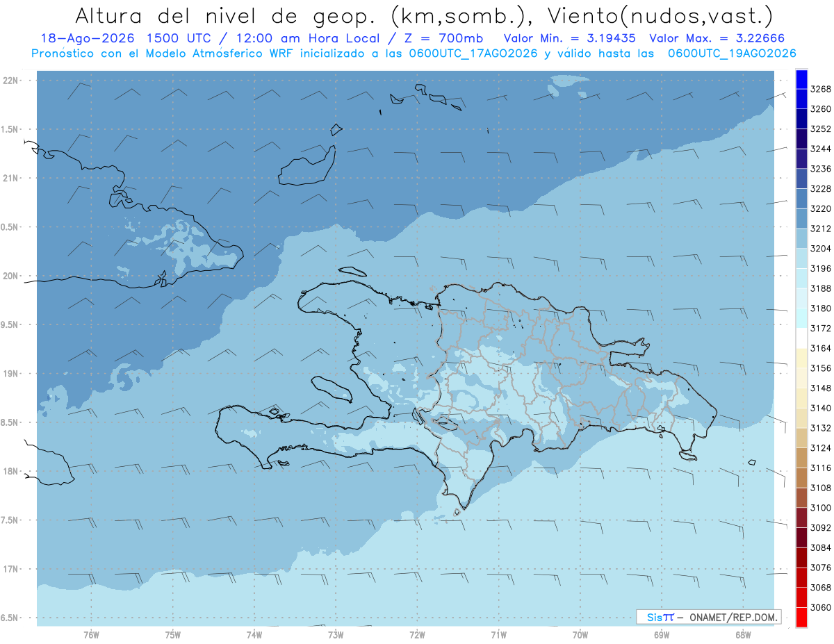Image resolution: width=834 pixels, height=644 pixels.
Task: Pick the legend band between 3212 and 3204
Action: pos(801,238)
